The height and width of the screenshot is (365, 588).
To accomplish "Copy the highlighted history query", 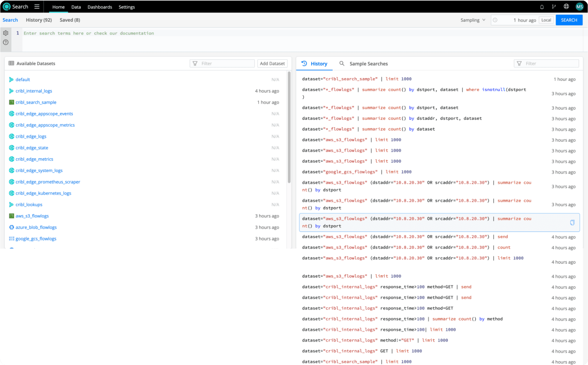I will pyautogui.click(x=572, y=223).
